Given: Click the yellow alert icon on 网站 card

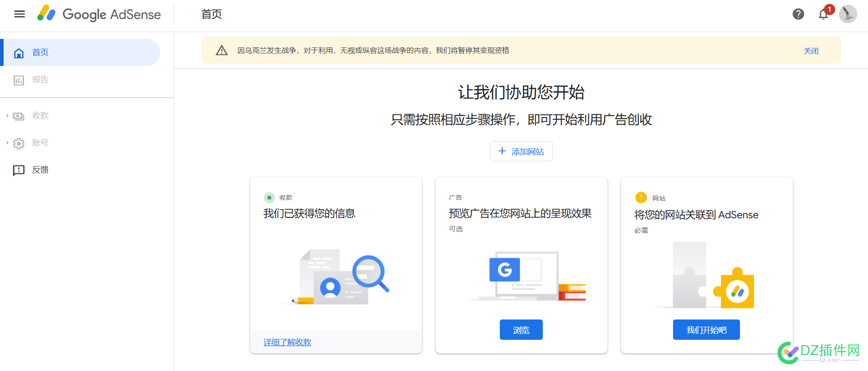Looking at the screenshot, I should tap(641, 197).
